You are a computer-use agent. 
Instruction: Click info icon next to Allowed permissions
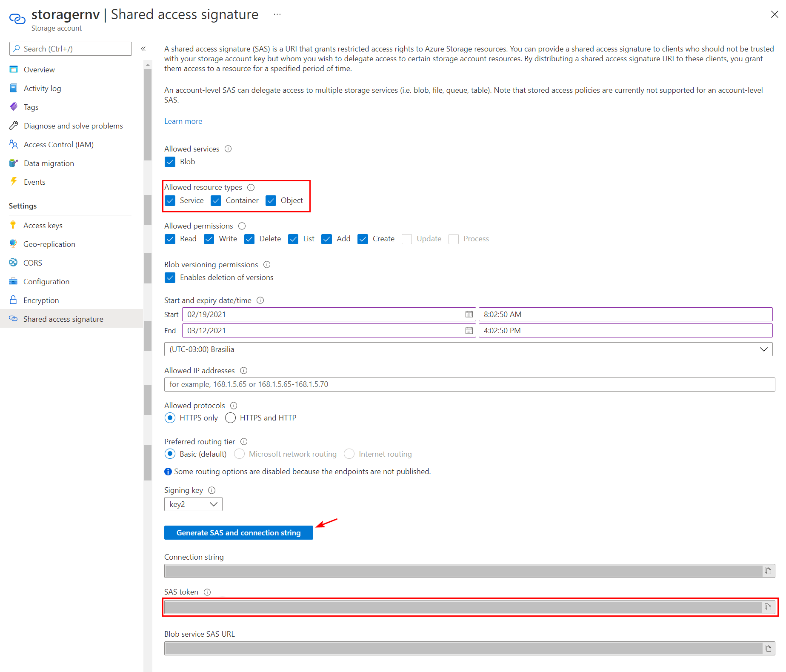point(242,226)
